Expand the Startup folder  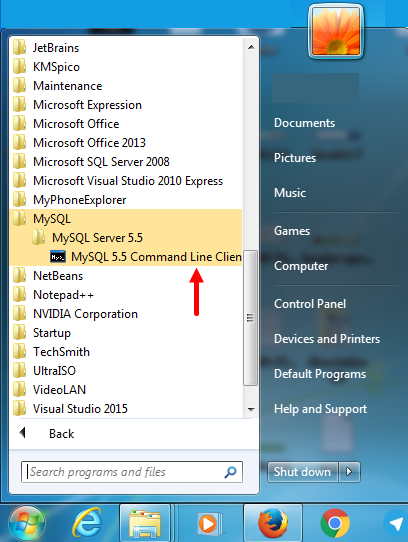tap(126, 333)
